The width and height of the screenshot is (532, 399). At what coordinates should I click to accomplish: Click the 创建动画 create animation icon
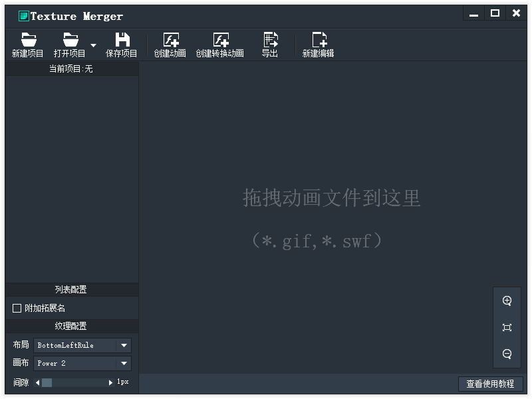(x=171, y=40)
